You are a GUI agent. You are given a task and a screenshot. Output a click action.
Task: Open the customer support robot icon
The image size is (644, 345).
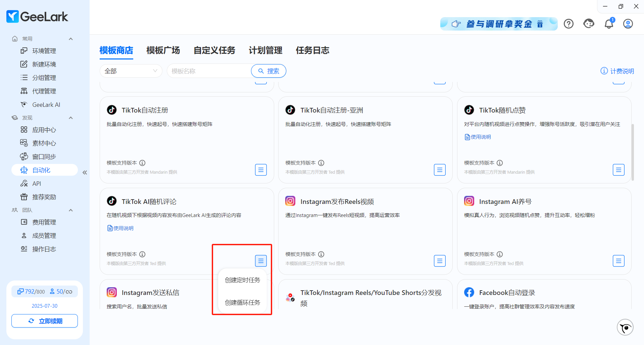tap(589, 24)
